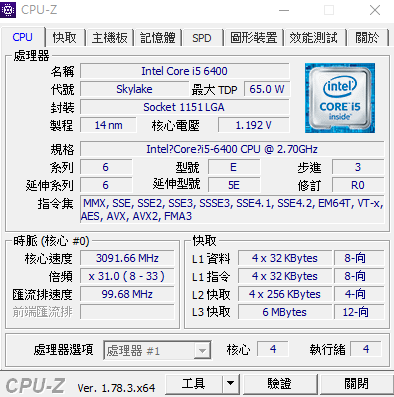Image resolution: width=394 pixels, height=397 pixels.
Task: Click the L1 指令 8-向 associativity value
Action: tap(359, 276)
